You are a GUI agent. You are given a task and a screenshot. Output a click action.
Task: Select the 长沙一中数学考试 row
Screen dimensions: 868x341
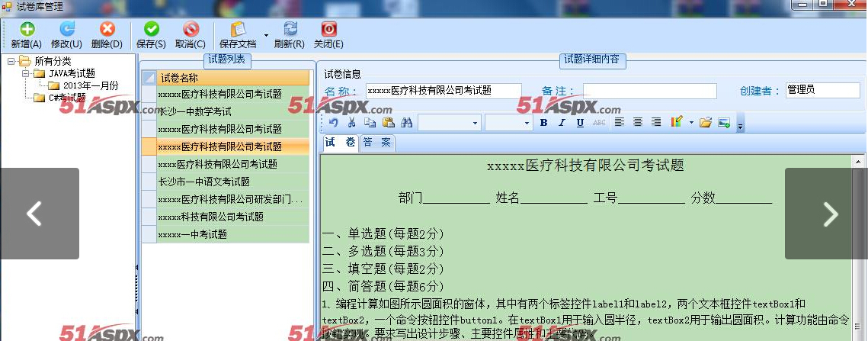(233, 111)
